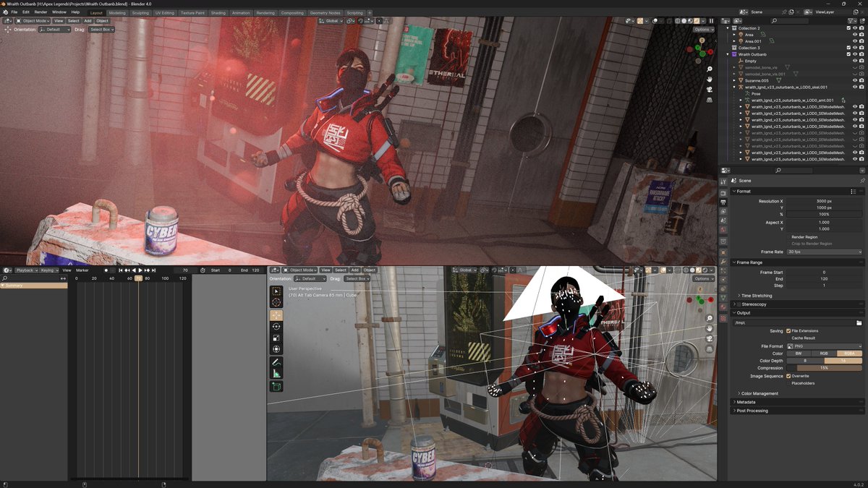Toggle auto keying record button
The image size is (868, 488).
(106, 270)
